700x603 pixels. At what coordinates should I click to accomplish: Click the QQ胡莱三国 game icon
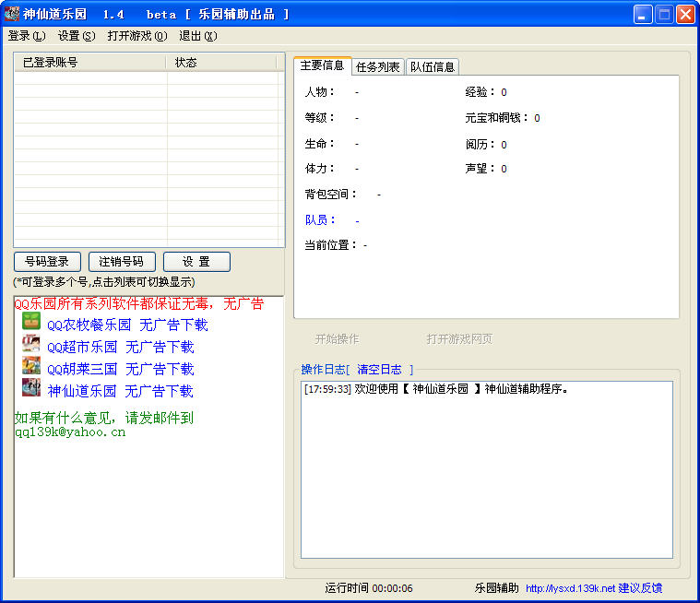[31, 366]
